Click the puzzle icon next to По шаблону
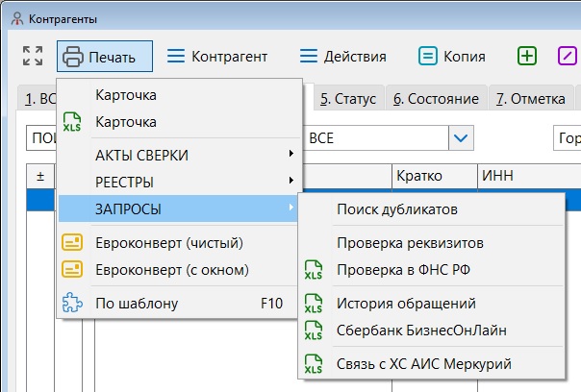This screenshot has width=581, height=392. 72,304
